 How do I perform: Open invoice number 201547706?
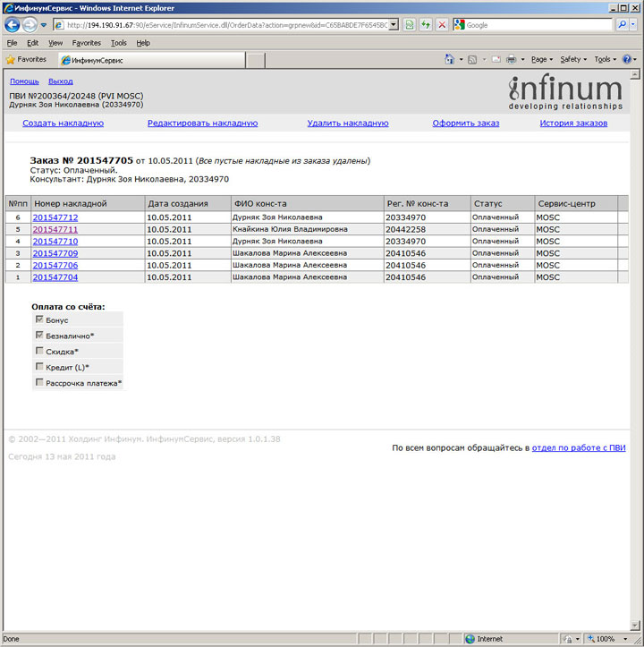click(x=55, y=265)
